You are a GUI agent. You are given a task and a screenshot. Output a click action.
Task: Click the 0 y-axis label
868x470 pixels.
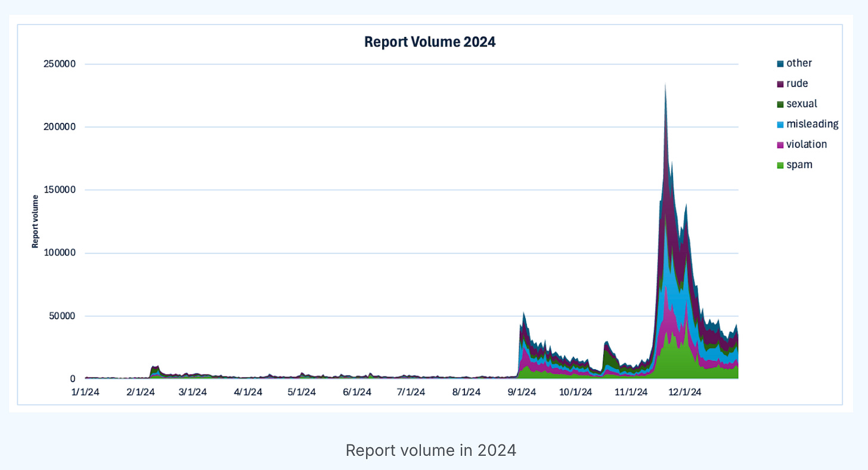click(73, 379)
